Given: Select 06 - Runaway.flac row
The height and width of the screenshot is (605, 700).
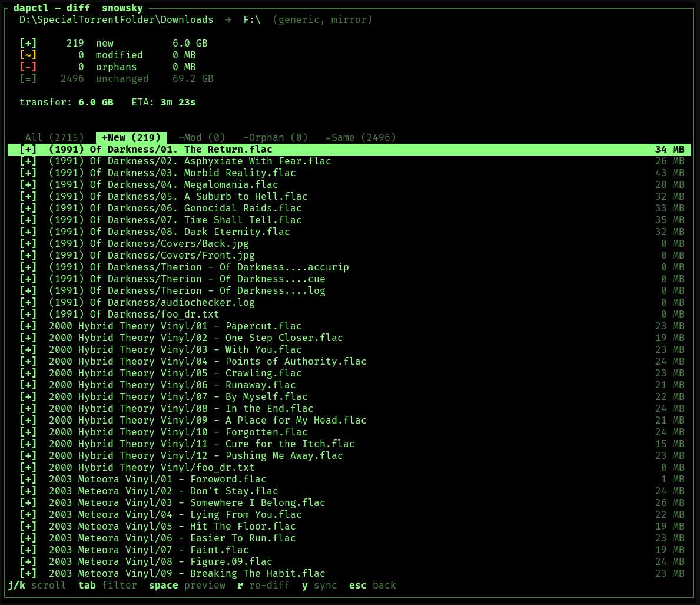Looking at the screenshot, I should [349, 385].
